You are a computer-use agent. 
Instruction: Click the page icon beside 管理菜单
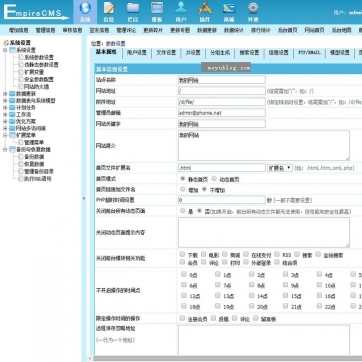pos(21,142)
